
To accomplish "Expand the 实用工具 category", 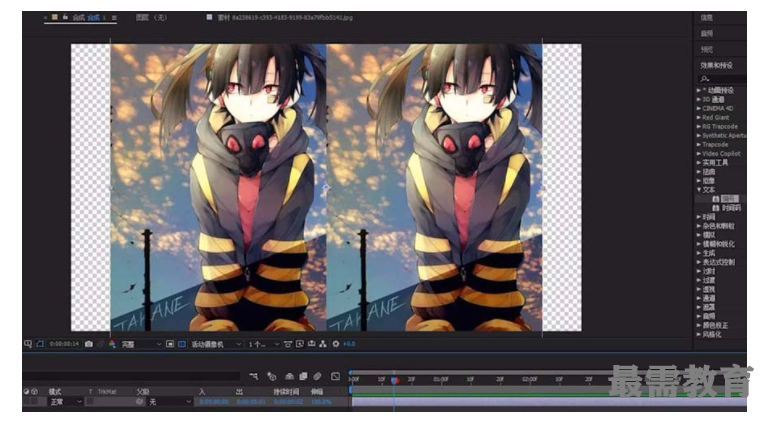I will (x=698, y=163).
